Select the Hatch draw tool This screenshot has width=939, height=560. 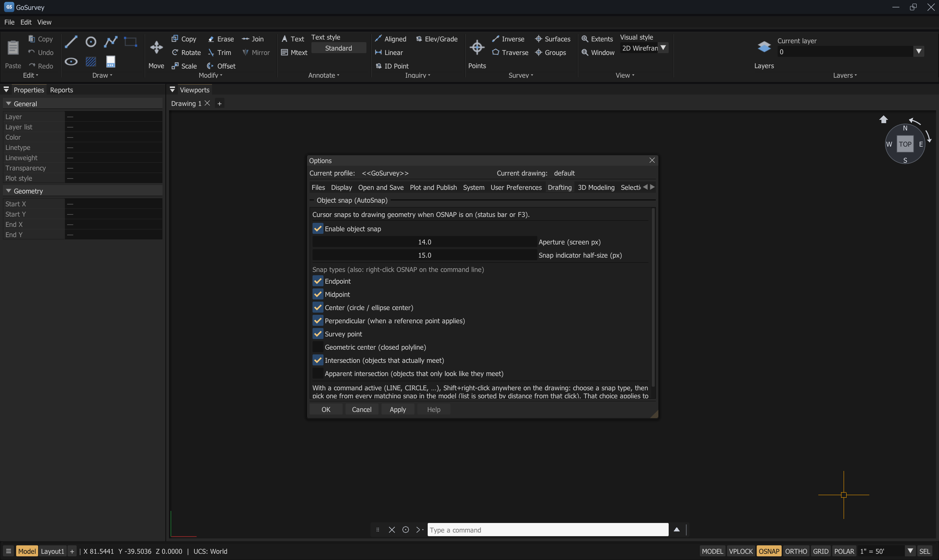91,62
